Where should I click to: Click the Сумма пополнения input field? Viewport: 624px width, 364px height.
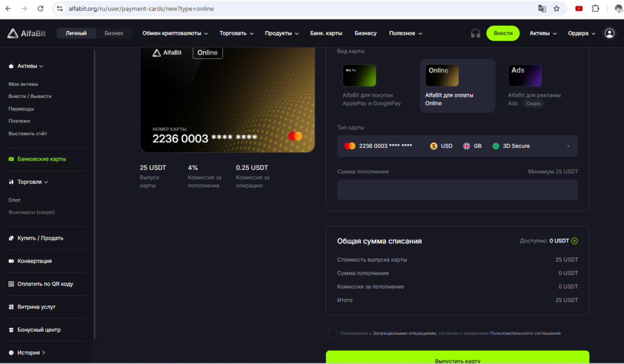(x=457, y=190)
